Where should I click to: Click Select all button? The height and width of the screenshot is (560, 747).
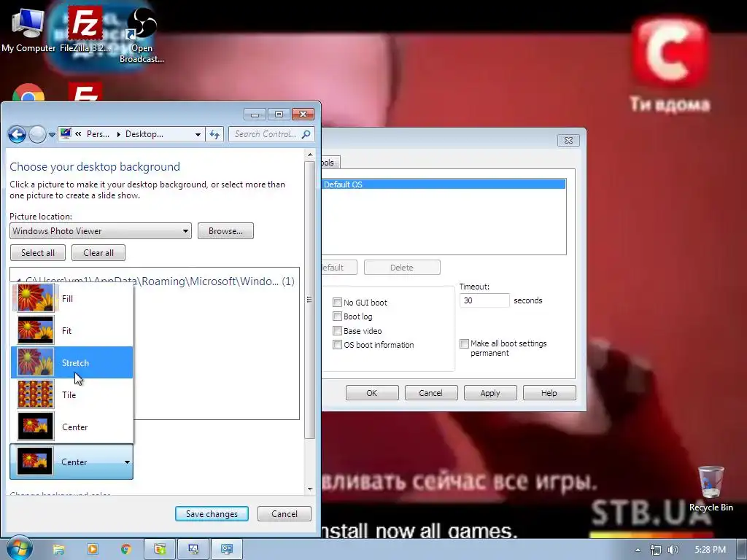(38, 253)
